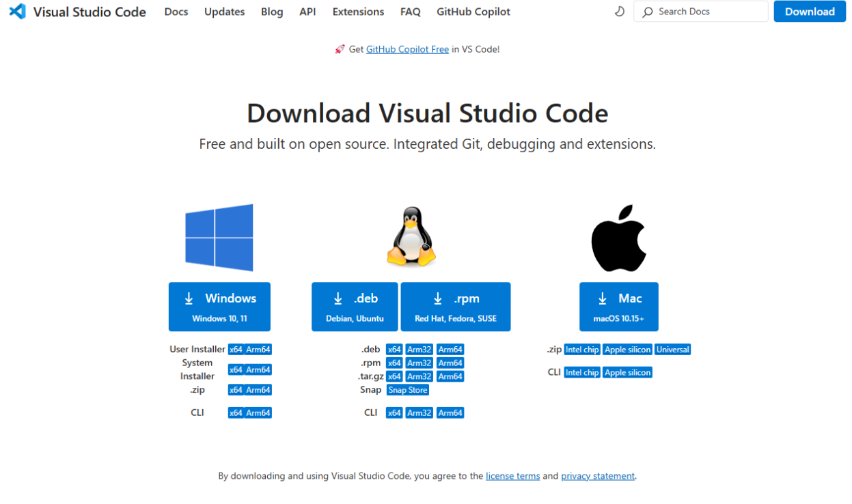Select Windows User Installer Arm64
The width and height of the screenshot is (852, 504).
point(258,350)
